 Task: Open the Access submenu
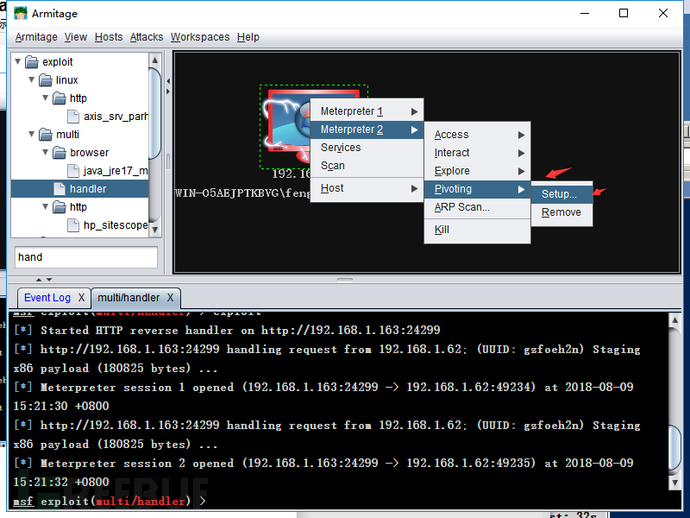[x=477, y=135]
